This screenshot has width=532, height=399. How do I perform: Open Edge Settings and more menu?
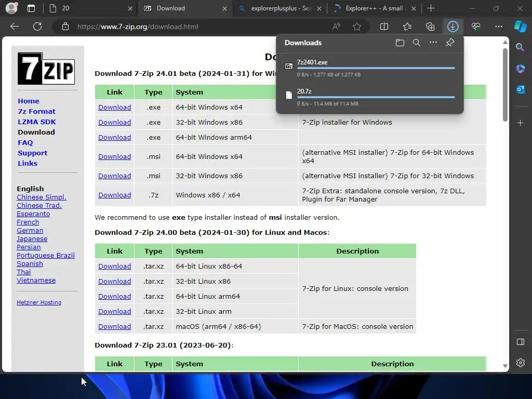coord(498,26)
